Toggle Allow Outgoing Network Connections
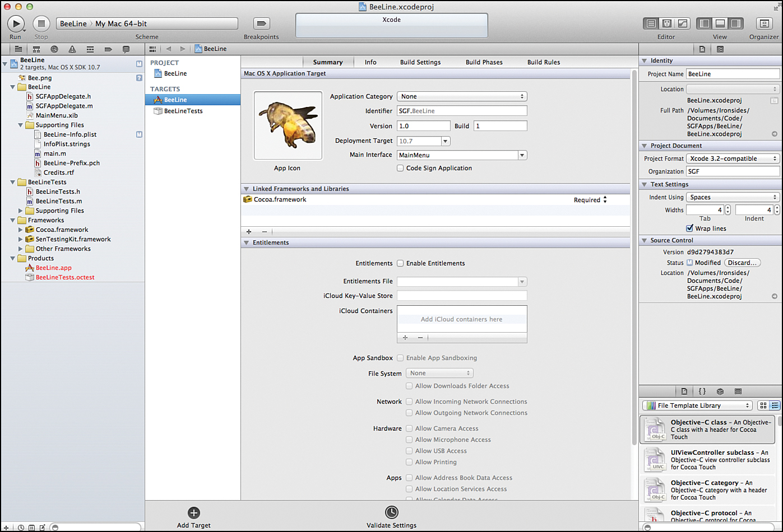783x532 pixels. [409, 413]
